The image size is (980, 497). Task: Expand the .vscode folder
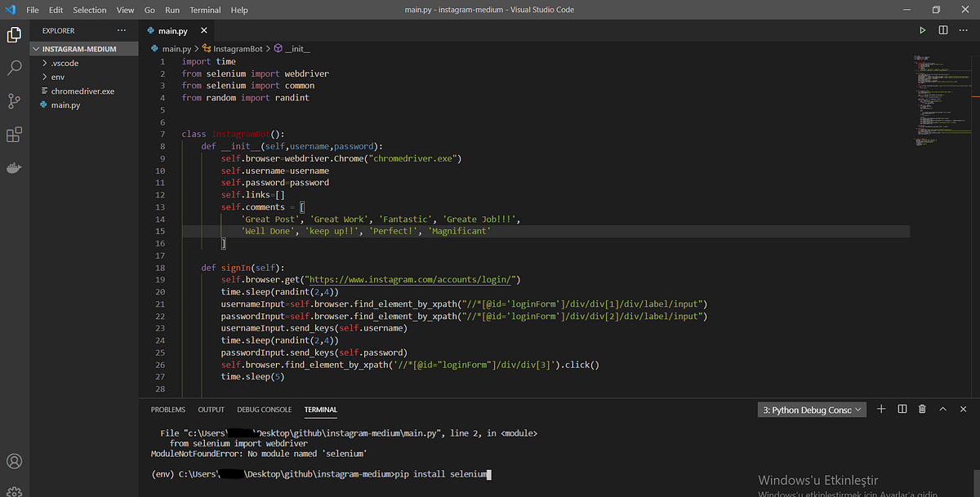[x=62, y=63]
